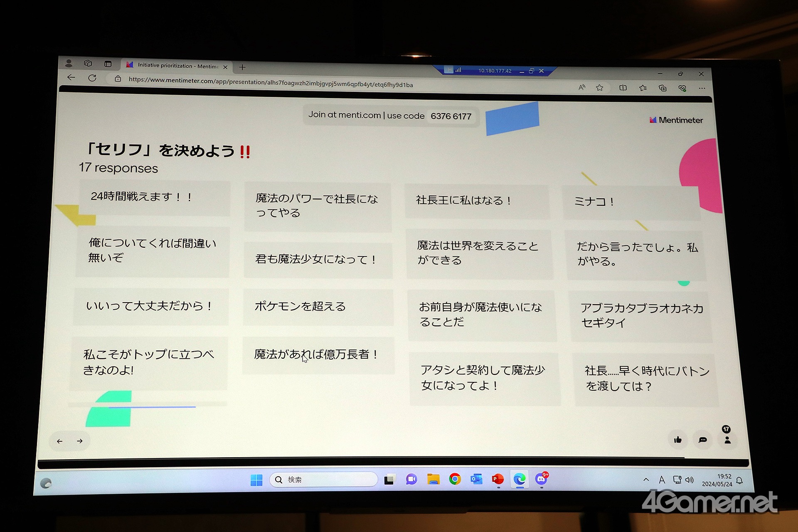
Task: Go to previous Mentimeter slide
Action: (x=60, y=441)
